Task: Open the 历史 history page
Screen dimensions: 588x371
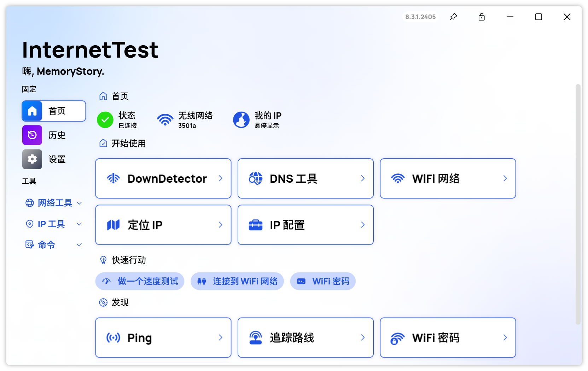Action: pos(54,135)
